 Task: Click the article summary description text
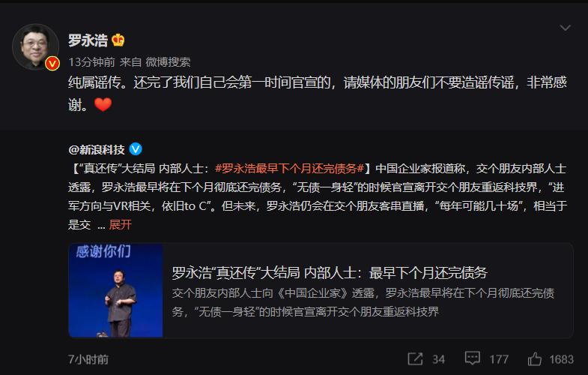coord(363,302)
